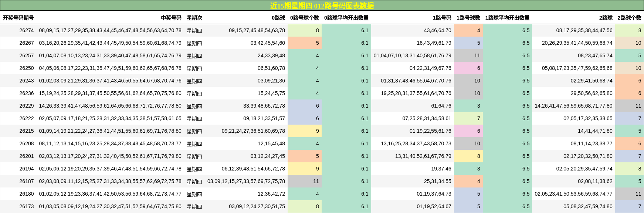
Task: Click the gray 1路 count 11 in row 26257
Action: point(468,55)
